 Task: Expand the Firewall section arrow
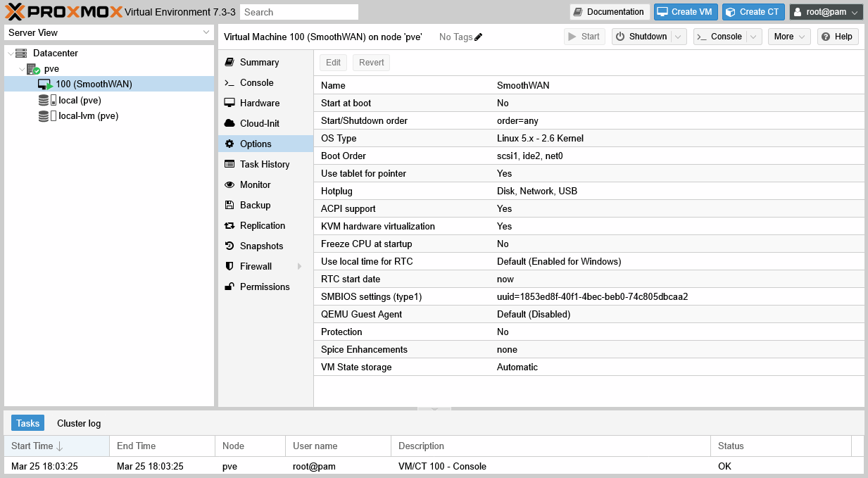[299, 266]
